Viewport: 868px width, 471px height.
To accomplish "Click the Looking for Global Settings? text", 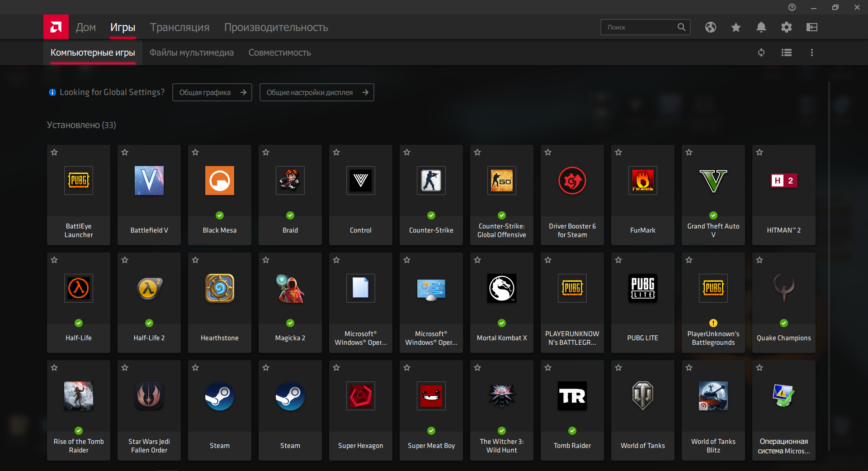I will pos(112,92).
